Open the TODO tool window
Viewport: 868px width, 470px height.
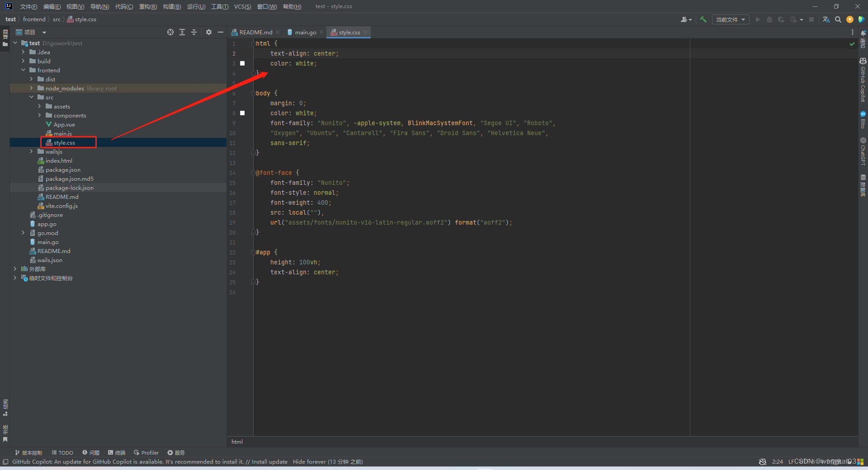62,452
